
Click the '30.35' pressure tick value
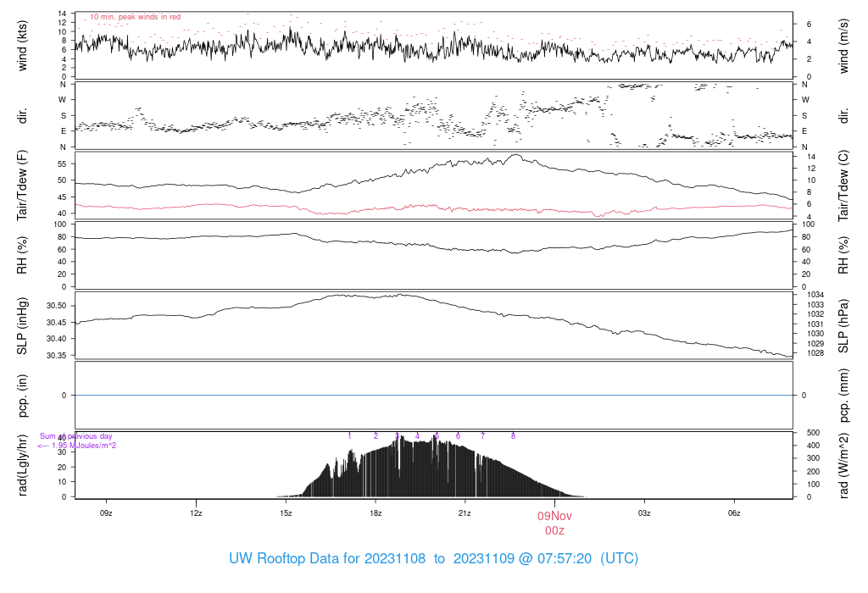point(56,356)
